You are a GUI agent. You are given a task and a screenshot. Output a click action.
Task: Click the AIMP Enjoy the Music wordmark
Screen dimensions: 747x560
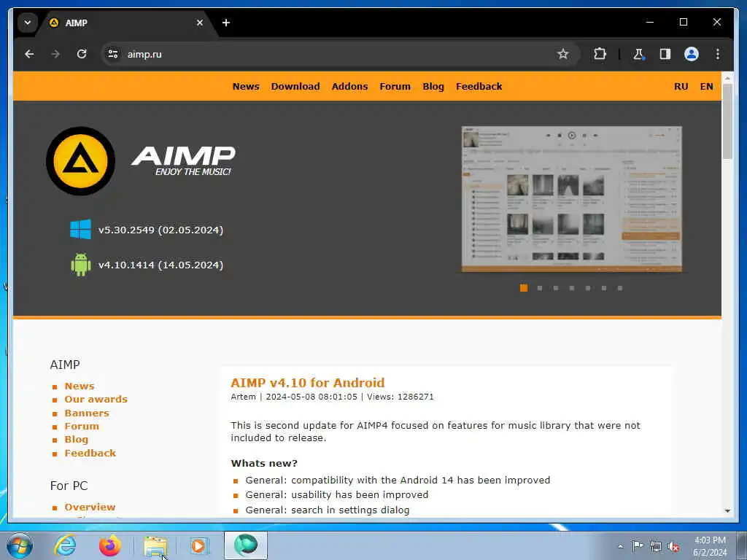183,161
